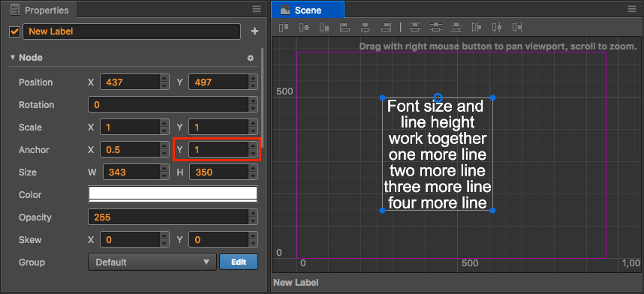
Task: Decrease Anchor X with its down arrow
Action: click(164, 153)
